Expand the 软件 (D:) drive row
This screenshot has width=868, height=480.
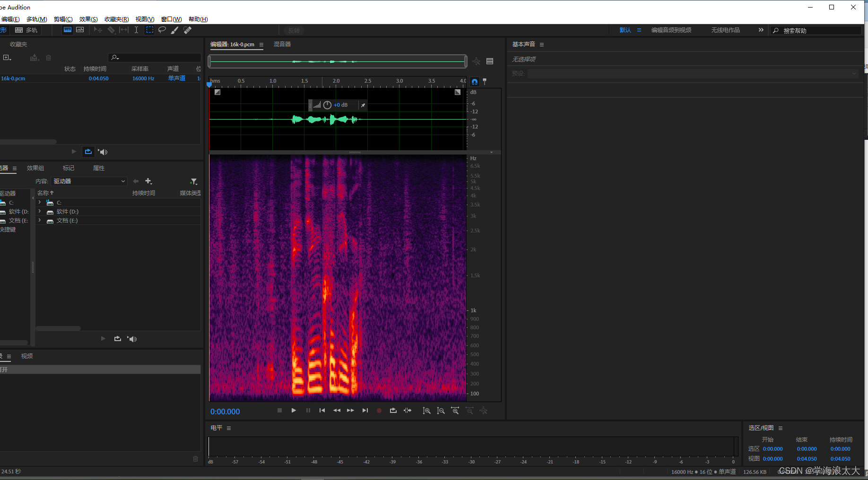click(x=40, y=211)
